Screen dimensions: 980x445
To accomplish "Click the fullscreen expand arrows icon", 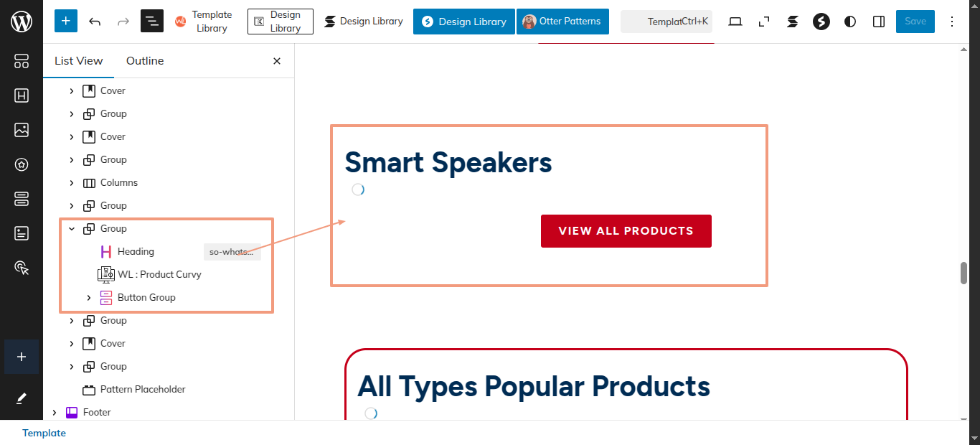I will point(764,22).
